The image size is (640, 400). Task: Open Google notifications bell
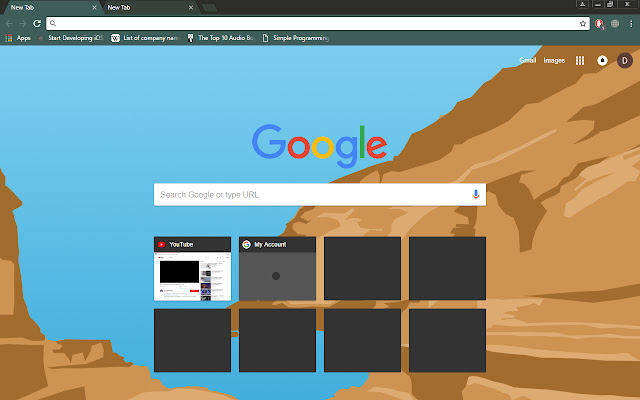(x=602, y=60)
